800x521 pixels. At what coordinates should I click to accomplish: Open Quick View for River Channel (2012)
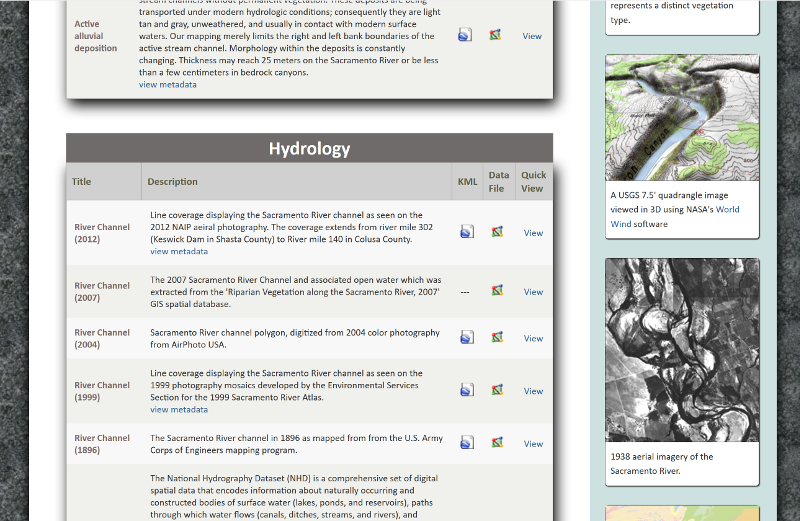click(x=533, y=233)
